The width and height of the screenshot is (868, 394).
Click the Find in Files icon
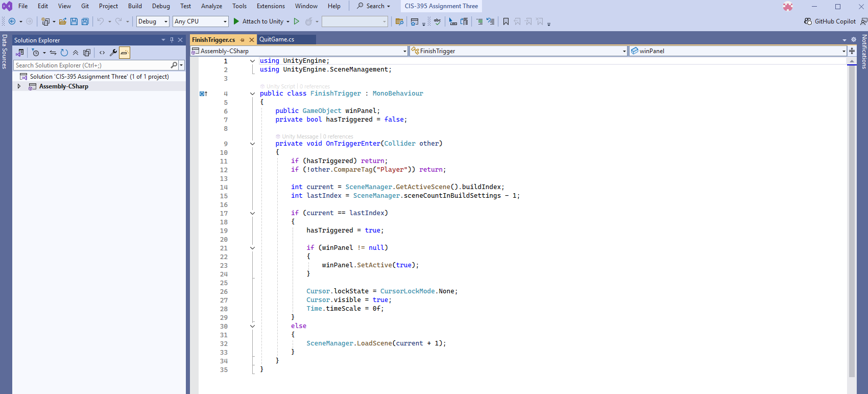coord(400,21)
